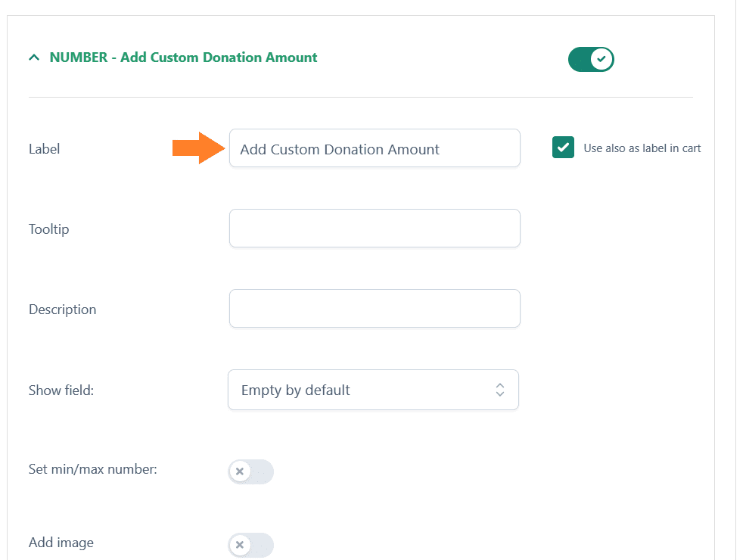Click the 'Add image' label text
The height and width of the screenshot is (560, 746).
pos(61,543)
